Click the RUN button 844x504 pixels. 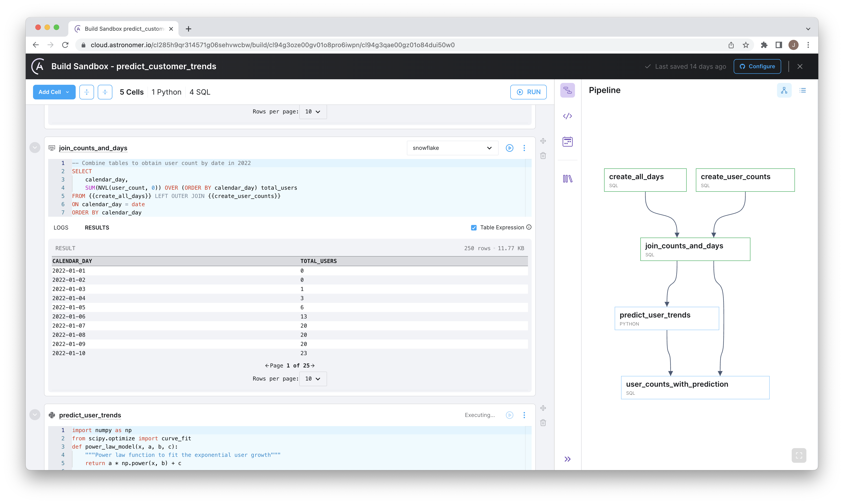528,92
